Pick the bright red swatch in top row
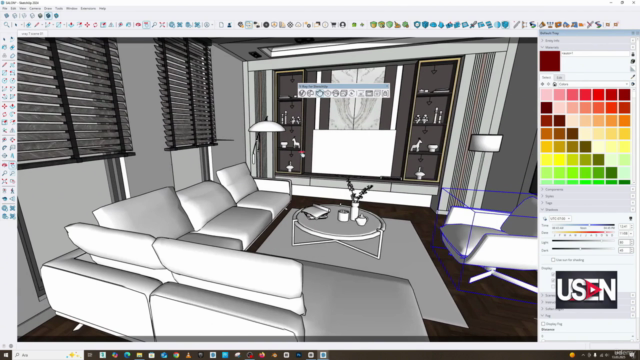This screenshot has height=360, width=640. click(598, 95)
